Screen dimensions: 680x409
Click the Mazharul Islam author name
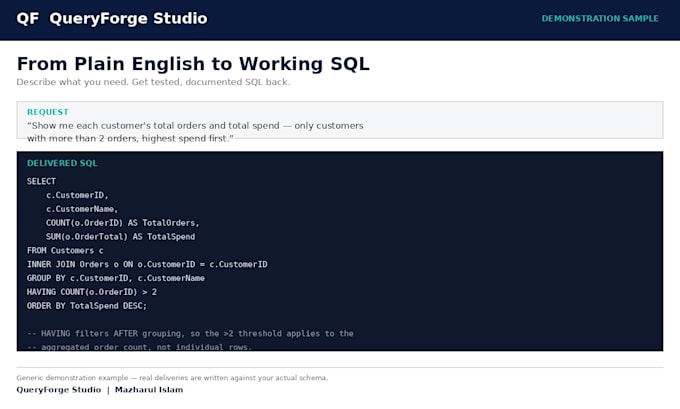149,389
